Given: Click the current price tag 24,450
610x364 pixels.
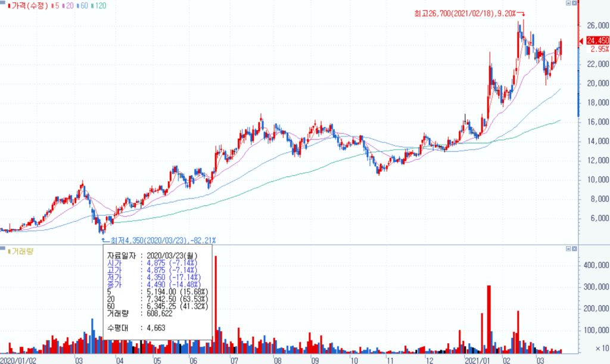Looking at the screenshot, I should 597,41.
